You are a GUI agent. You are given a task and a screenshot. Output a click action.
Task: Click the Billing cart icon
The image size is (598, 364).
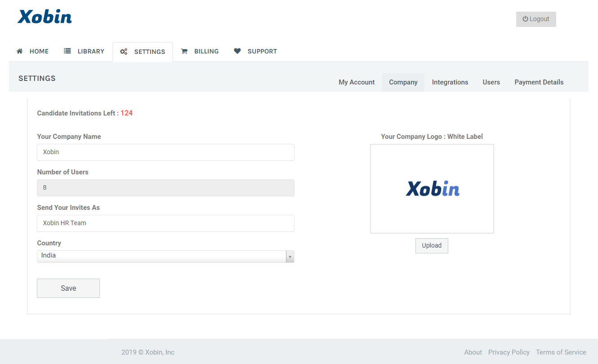click(184, 51)
